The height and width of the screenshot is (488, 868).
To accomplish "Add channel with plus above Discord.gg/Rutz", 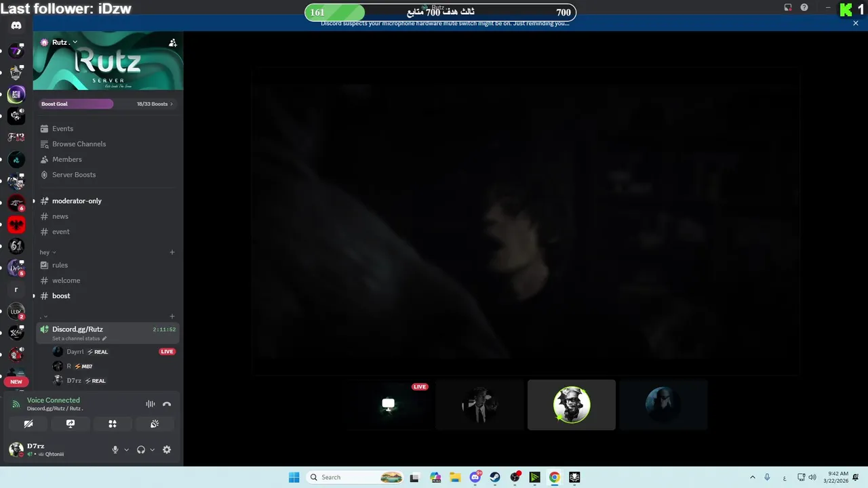I will (x=172, y=317).
